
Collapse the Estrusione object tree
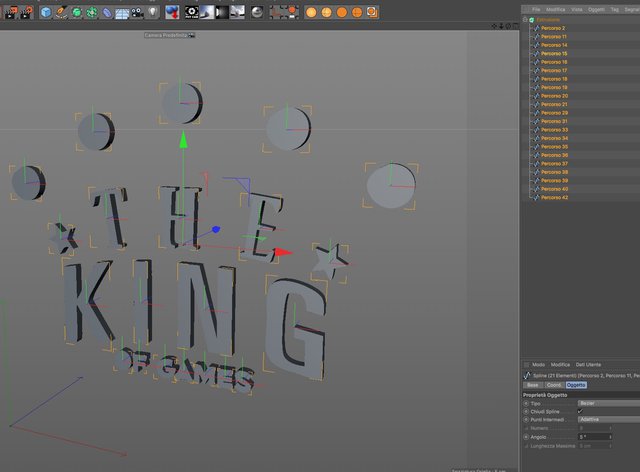tap(525, 20)
